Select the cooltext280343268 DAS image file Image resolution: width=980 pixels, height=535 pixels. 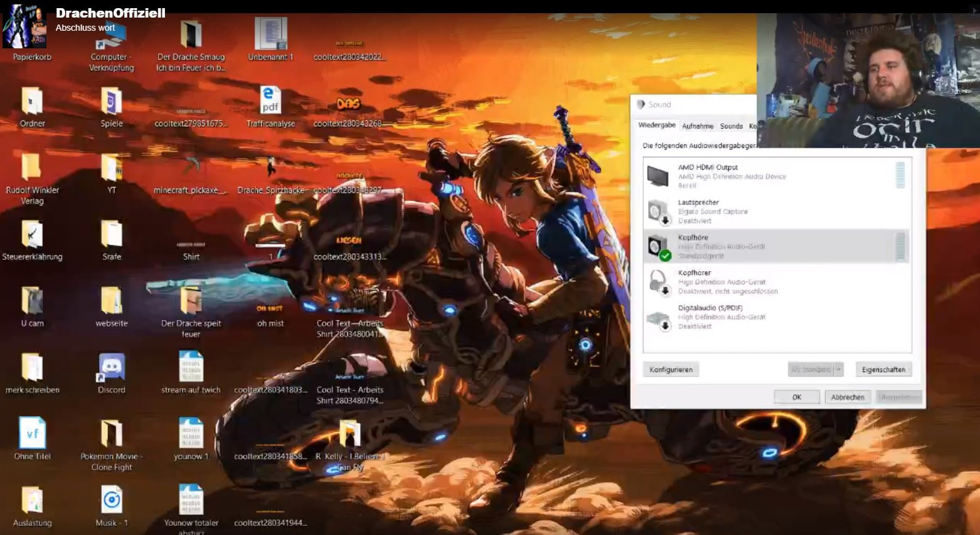point(349,113)
